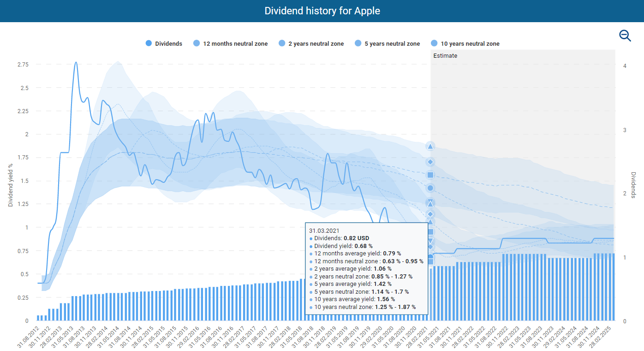This screenshot has height=351, width=644.
Task: Click the diamond marker below the top triangle
Action: click(430, 162)
